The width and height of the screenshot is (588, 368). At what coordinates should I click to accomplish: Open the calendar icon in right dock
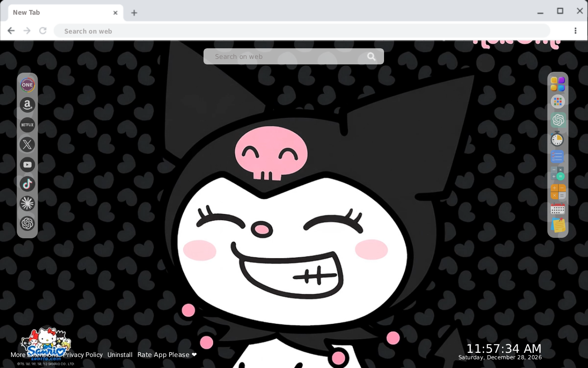pos(558,209)
